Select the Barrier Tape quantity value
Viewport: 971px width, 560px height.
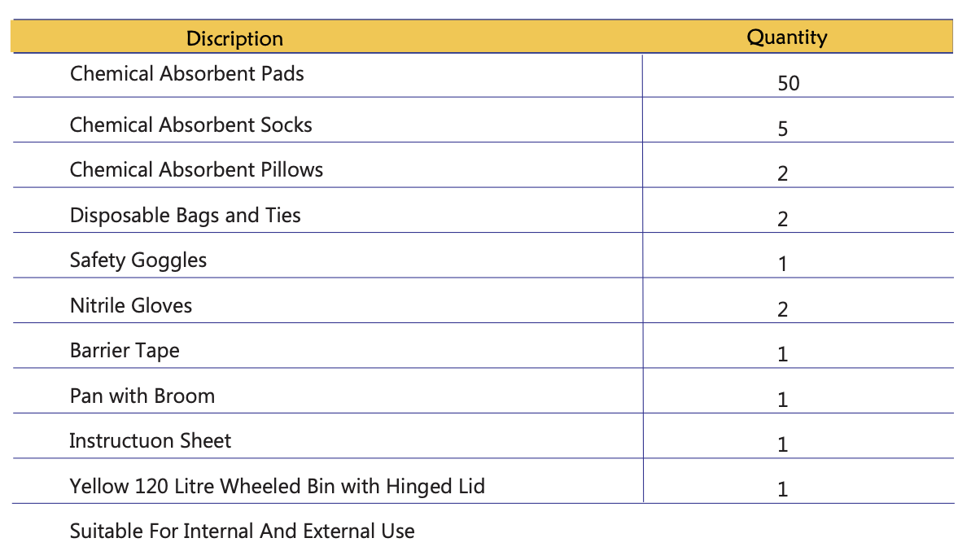[x=783, y=354]
